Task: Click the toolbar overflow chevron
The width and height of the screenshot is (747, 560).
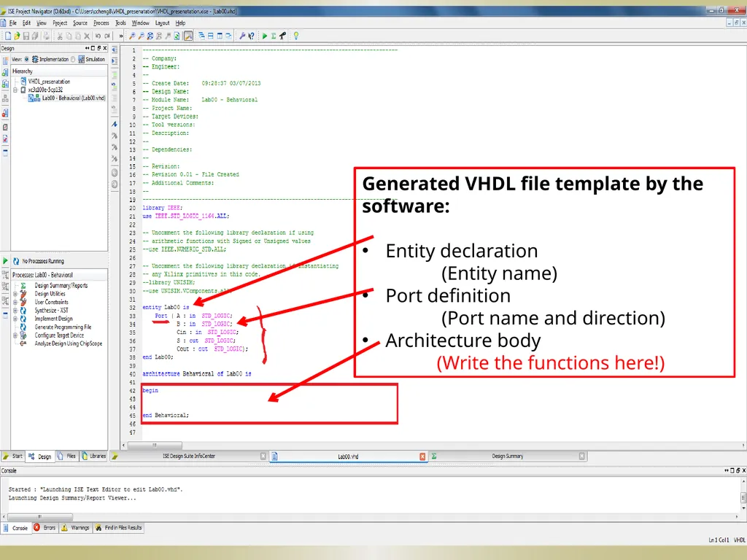Action: pyautogui.click(x=120, y=36)
